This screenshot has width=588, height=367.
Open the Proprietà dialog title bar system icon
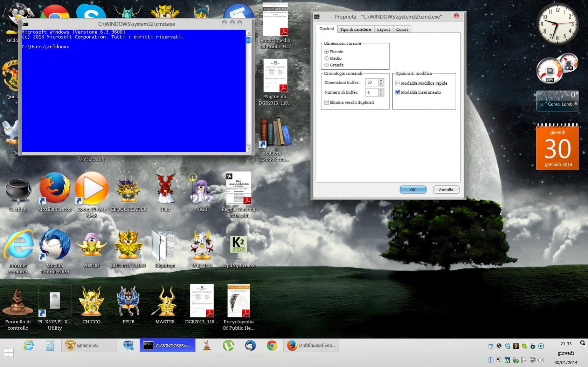317,16
